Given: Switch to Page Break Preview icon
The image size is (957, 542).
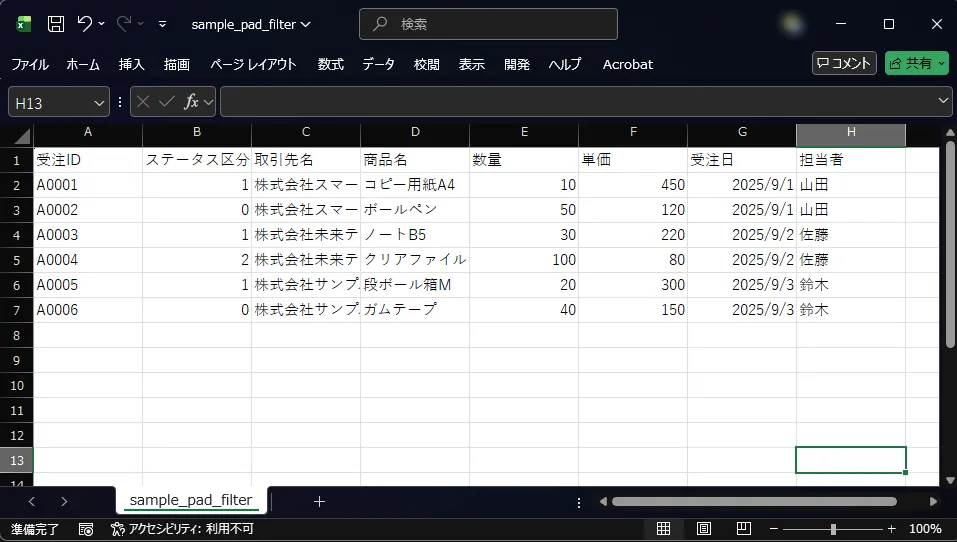Looking at the screenshot, I should coord(743,528).
